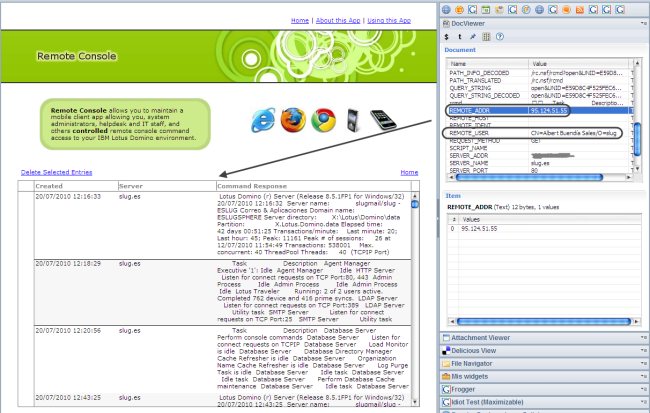Expand the Mis widgets panel header
The image size is (650, 413).
click(x=544, y=377)
